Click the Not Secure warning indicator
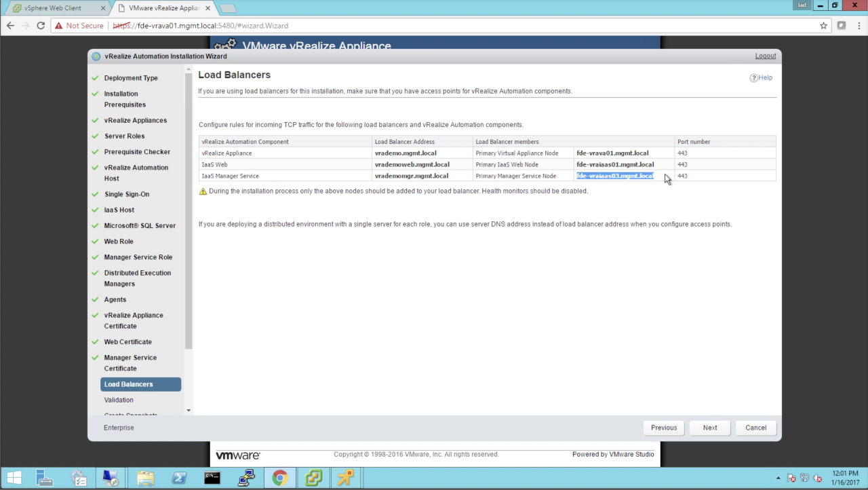868x490 pixels. tap(79, 26)
